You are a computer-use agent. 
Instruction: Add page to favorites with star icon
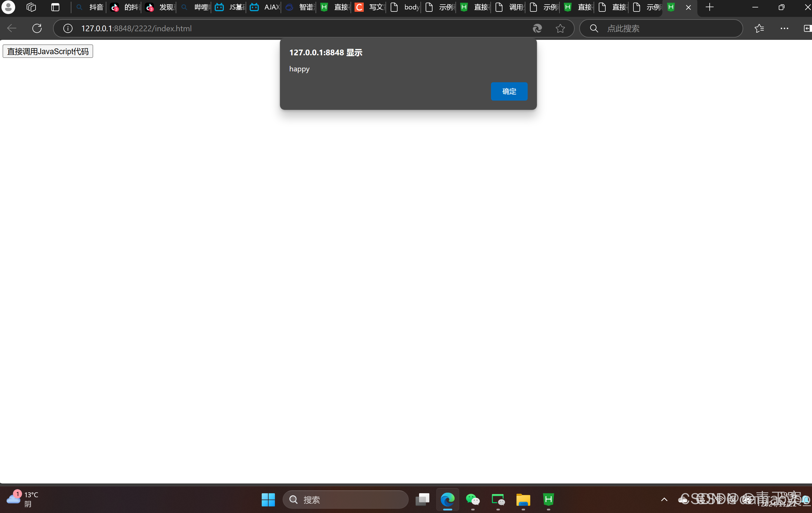560,28
